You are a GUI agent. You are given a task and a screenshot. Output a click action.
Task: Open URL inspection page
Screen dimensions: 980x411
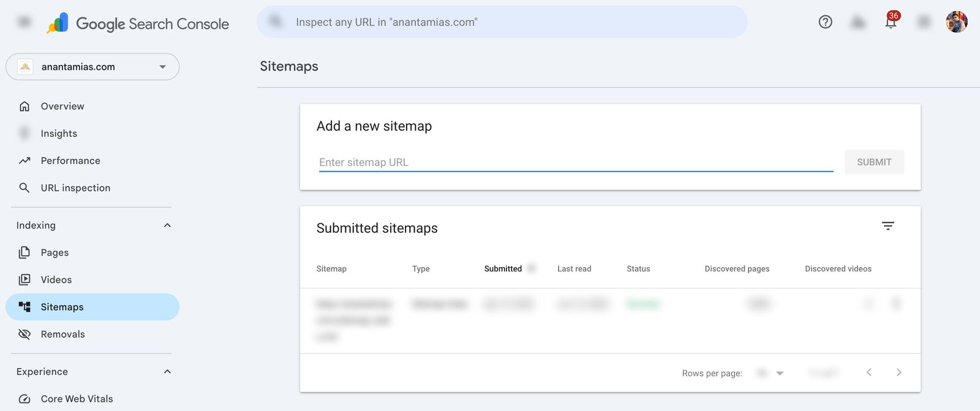[x=92, y=187]
